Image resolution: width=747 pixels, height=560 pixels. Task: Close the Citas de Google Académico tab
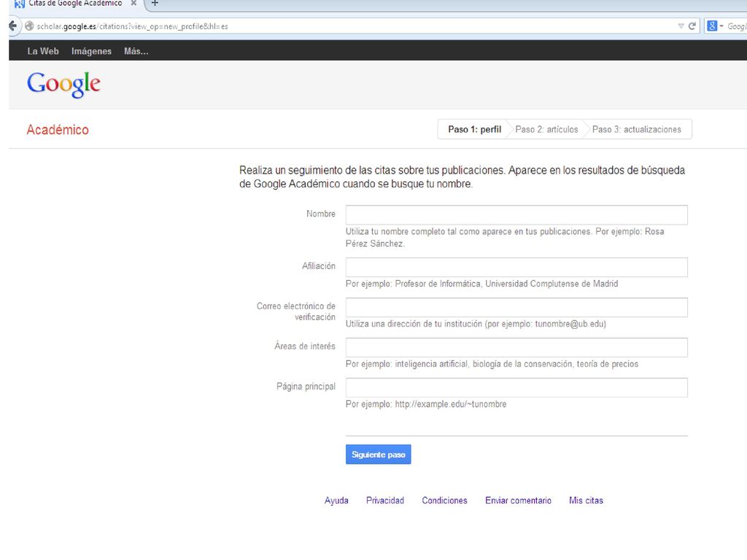tap(134, 4)
